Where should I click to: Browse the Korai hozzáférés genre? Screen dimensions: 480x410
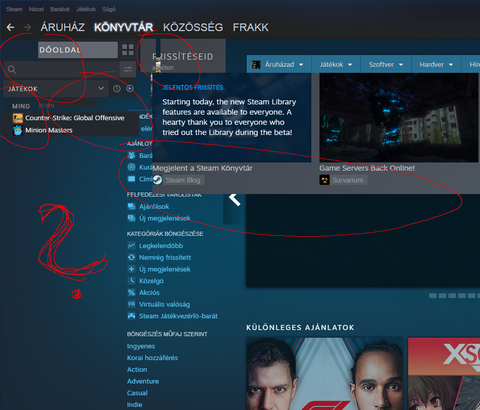tap(152, 358)
